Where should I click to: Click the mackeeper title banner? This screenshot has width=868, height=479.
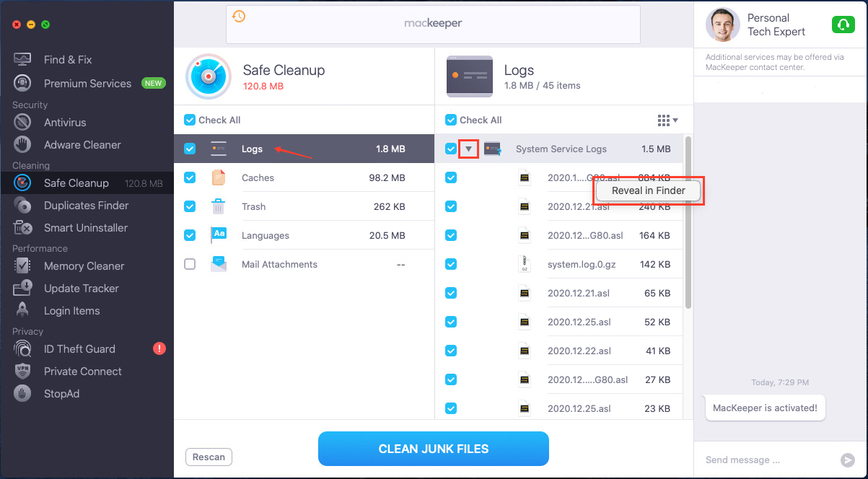(x=433, y=23)
